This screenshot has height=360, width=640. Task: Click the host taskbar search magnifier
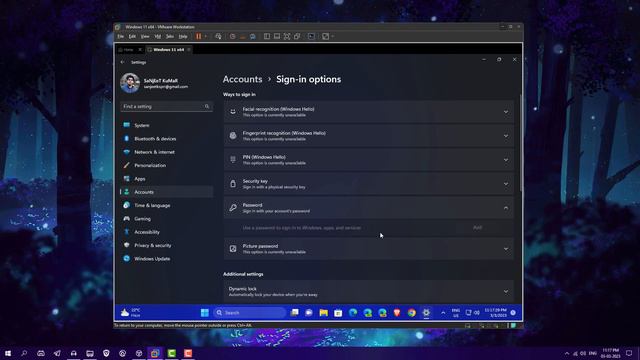point(24,353)
